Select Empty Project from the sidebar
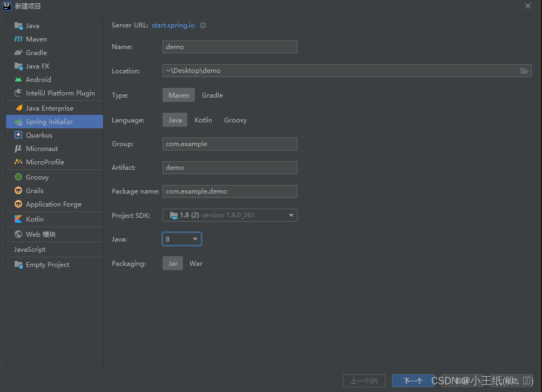This screenshot has height=392, width=542. click(x=48, y=264)
